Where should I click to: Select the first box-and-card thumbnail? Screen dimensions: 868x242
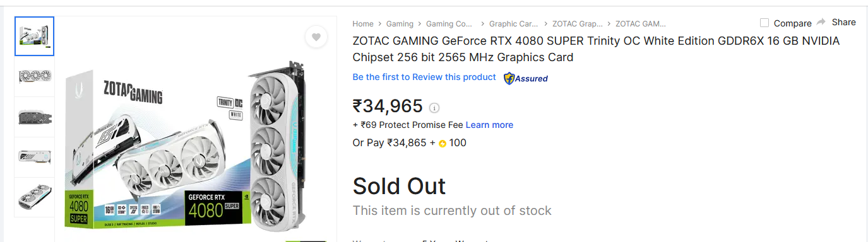click(35, 37)
